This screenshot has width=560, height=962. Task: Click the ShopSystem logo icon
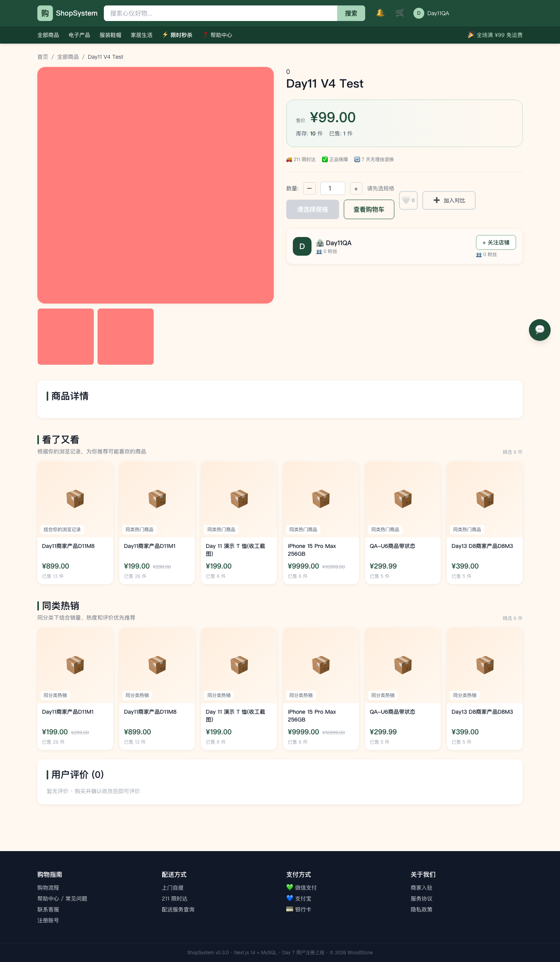click(x=45, y=13)
